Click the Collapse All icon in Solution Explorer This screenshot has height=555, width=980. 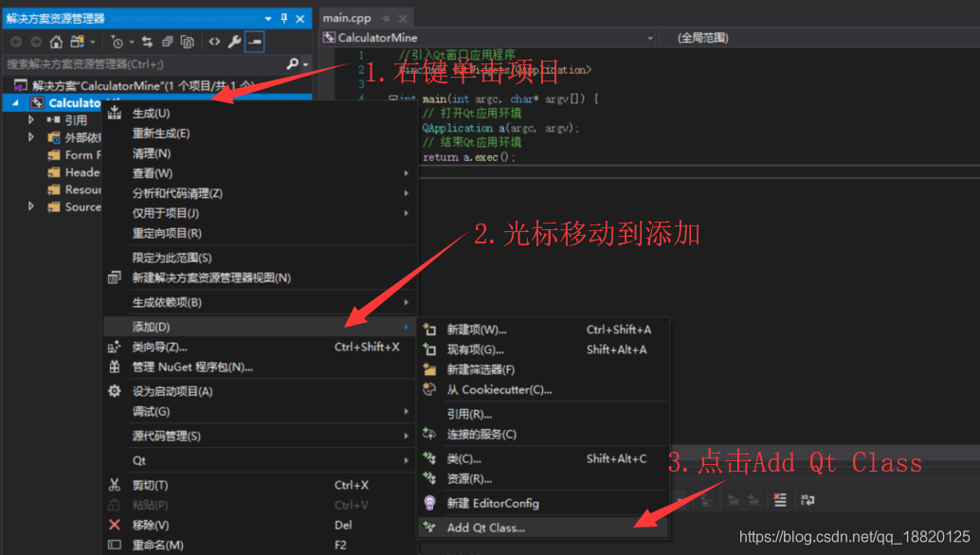[x=167, y=42]
